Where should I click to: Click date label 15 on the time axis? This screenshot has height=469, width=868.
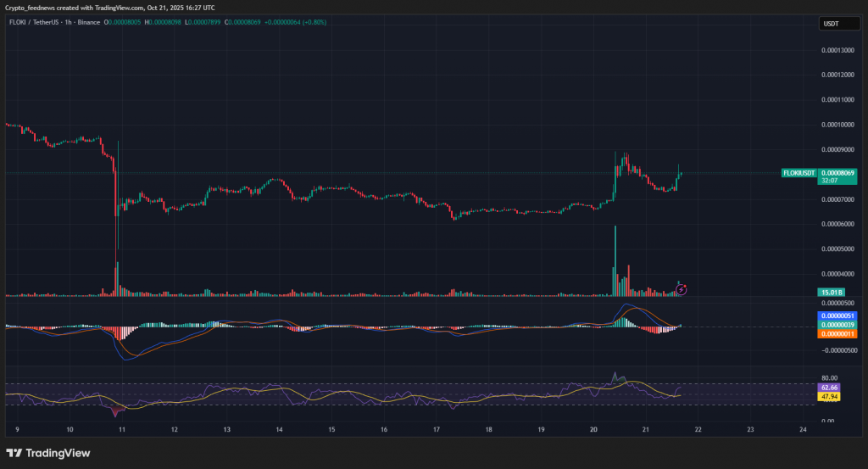point(331,430)
